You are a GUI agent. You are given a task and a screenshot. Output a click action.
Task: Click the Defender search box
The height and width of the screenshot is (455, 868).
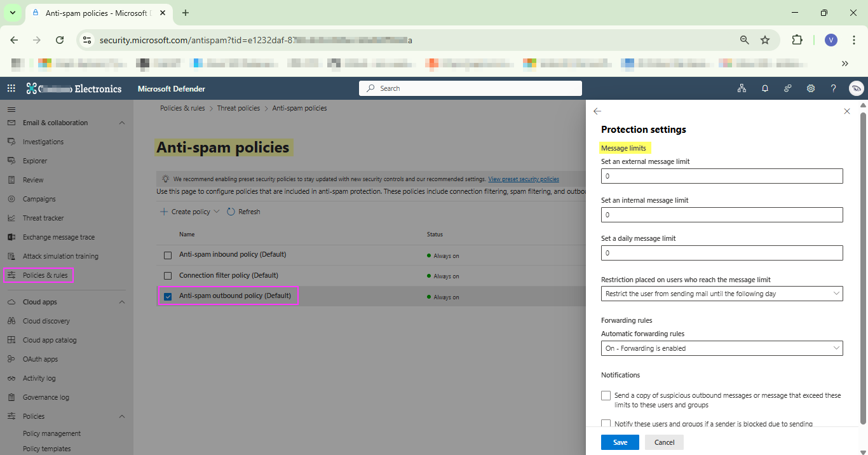(x=470, y=88)
